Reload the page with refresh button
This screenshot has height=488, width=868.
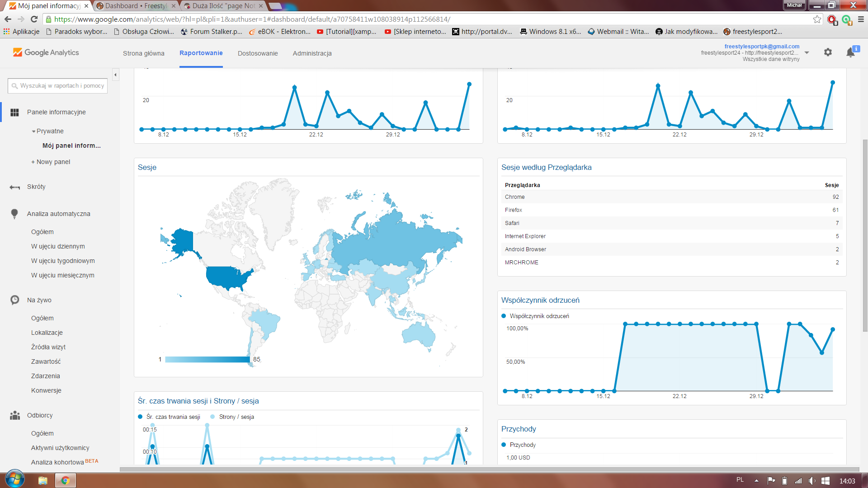[x=34, y=19]
